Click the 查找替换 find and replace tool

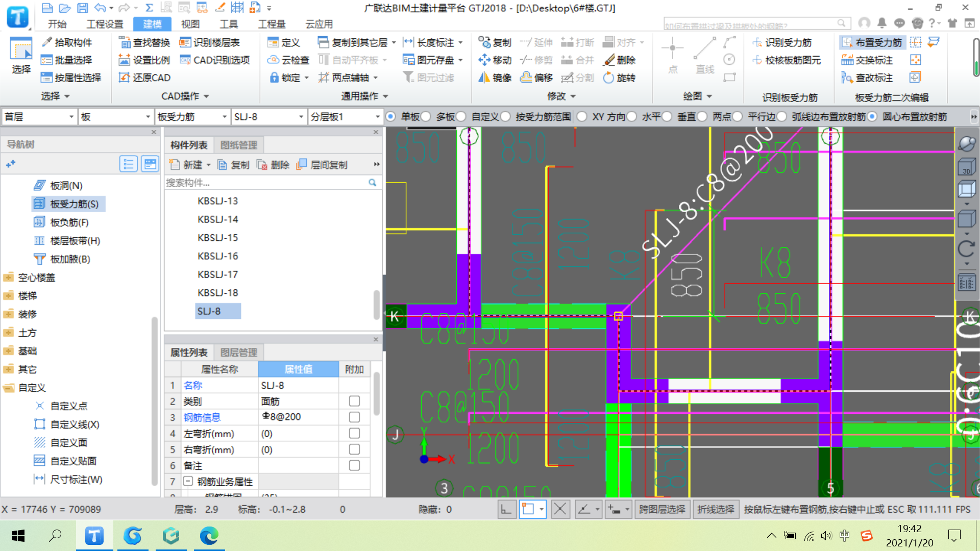click(144, 42)
